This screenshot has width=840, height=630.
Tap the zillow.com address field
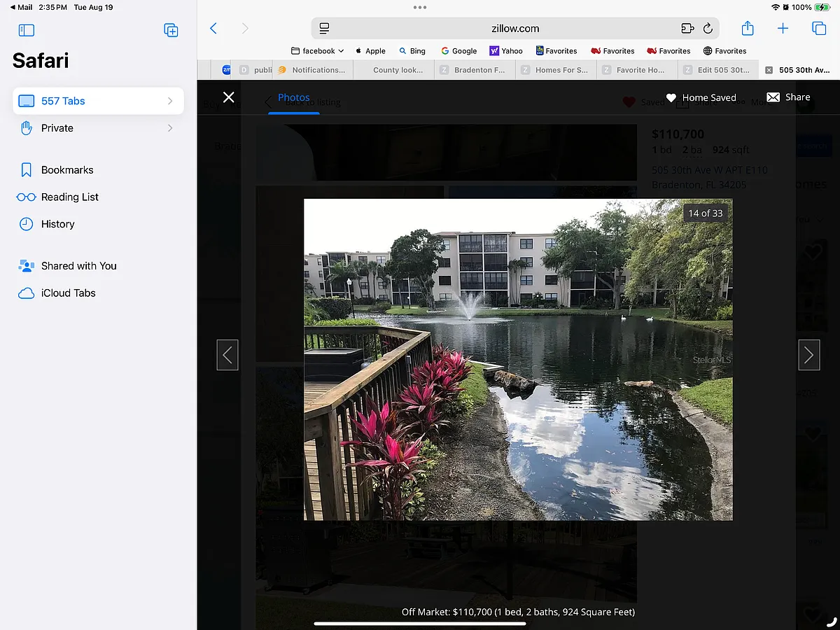(515, 29)
